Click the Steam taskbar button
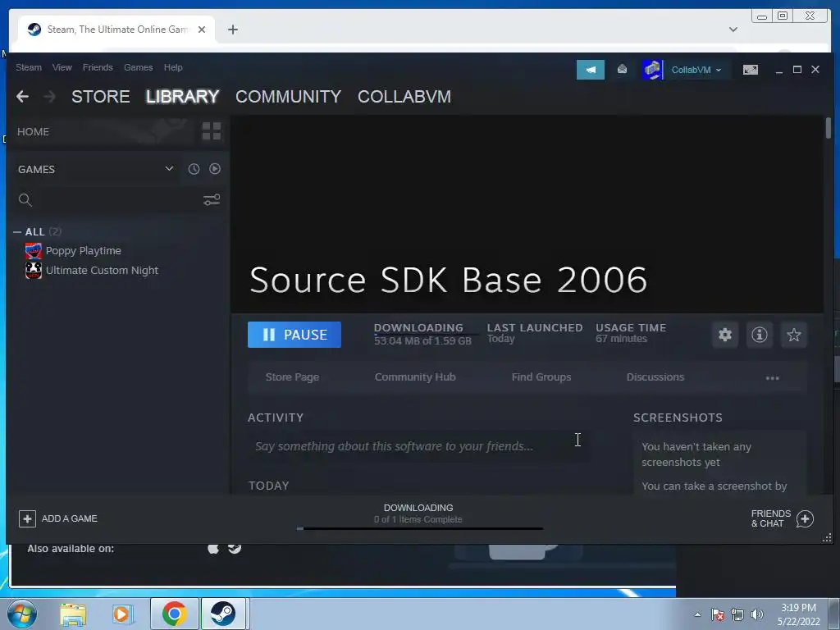 pyautogui.click(x=223, y=614)
